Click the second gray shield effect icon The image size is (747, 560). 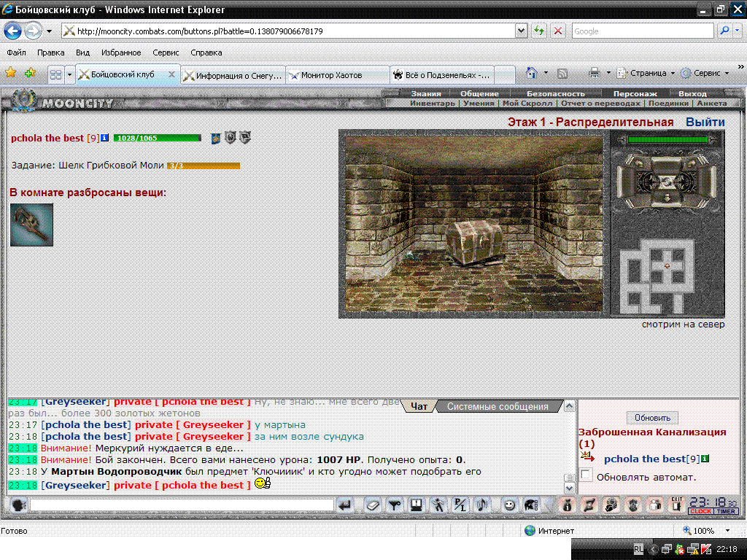(x=231, y=138)
